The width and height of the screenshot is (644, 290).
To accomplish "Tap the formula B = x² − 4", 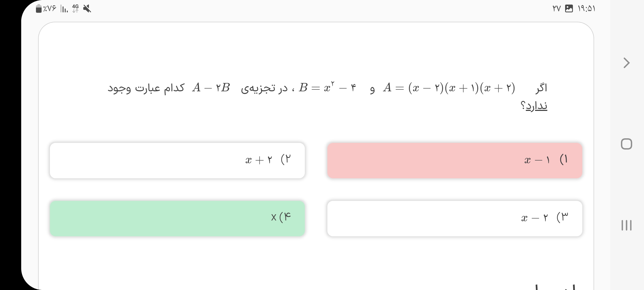I will (328, 88).
